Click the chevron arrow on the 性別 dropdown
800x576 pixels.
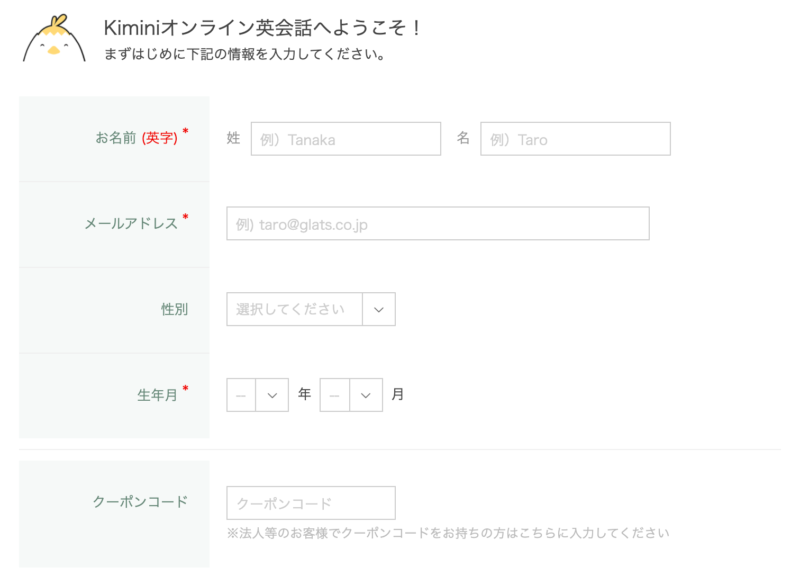coord(378,310)
